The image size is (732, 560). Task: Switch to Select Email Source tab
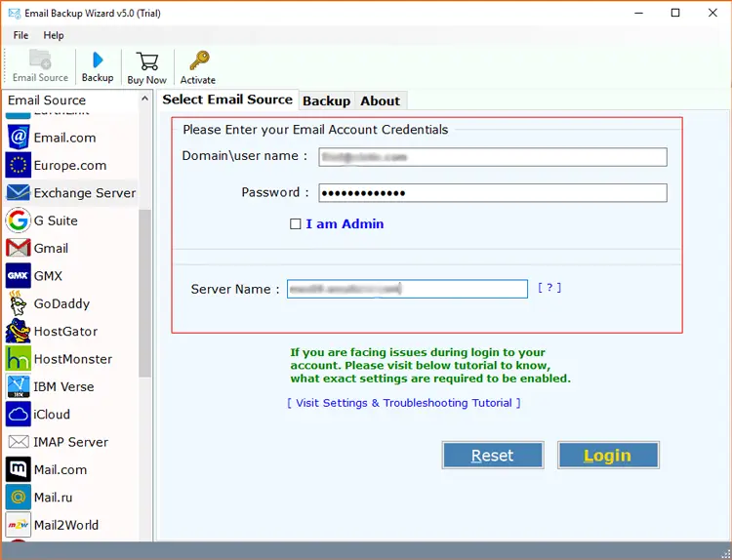tap(227, 100)
